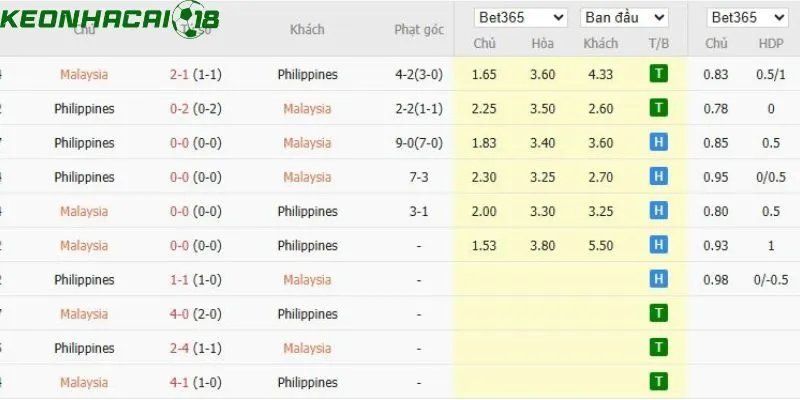Click the Keonhacai18 soccer ball logo
800x400 pixels.
pos(190,18)
